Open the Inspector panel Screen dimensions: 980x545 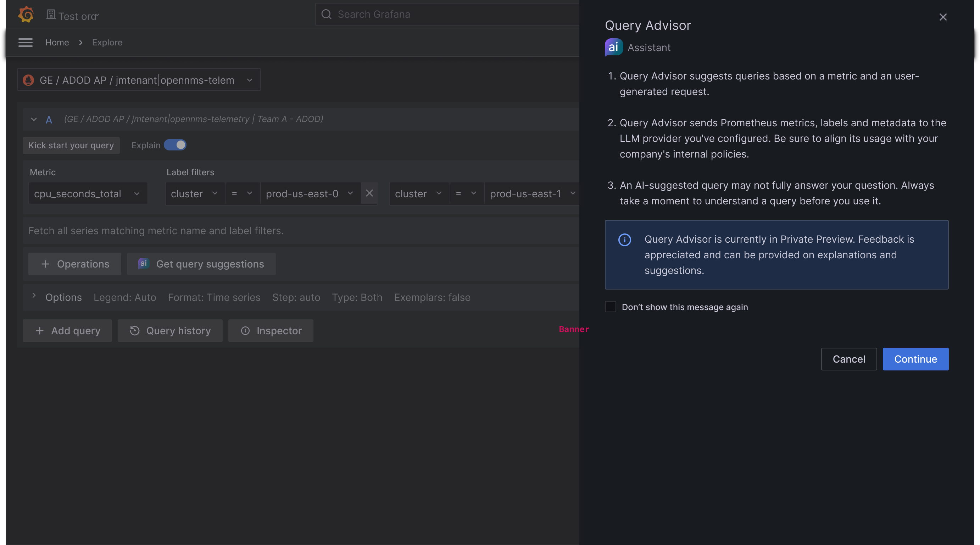click(271, 330)
